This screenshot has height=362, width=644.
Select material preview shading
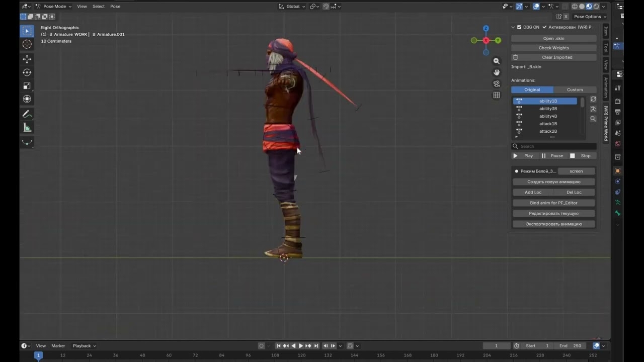click(589, 7)
